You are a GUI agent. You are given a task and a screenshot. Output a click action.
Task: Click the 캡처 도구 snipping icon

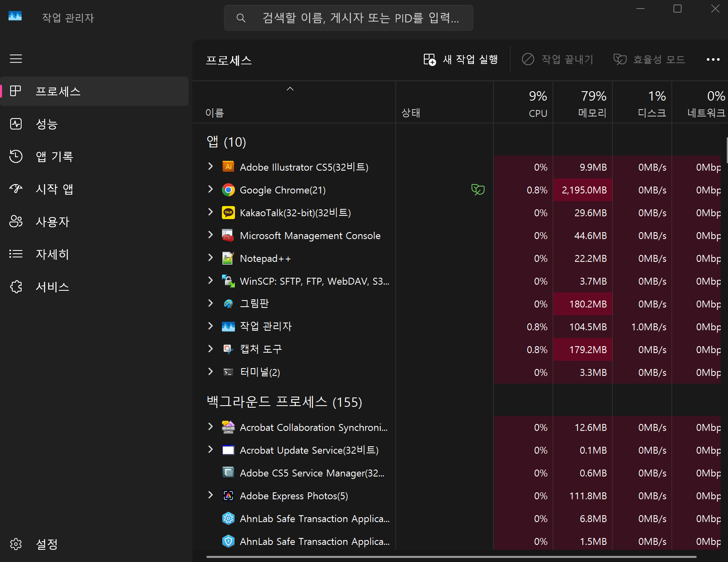coord(228,349)
